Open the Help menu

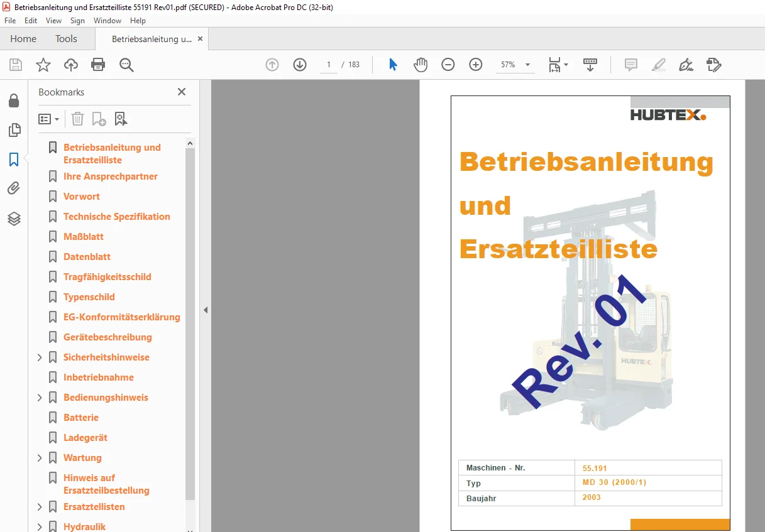click(x=138, y=21)
